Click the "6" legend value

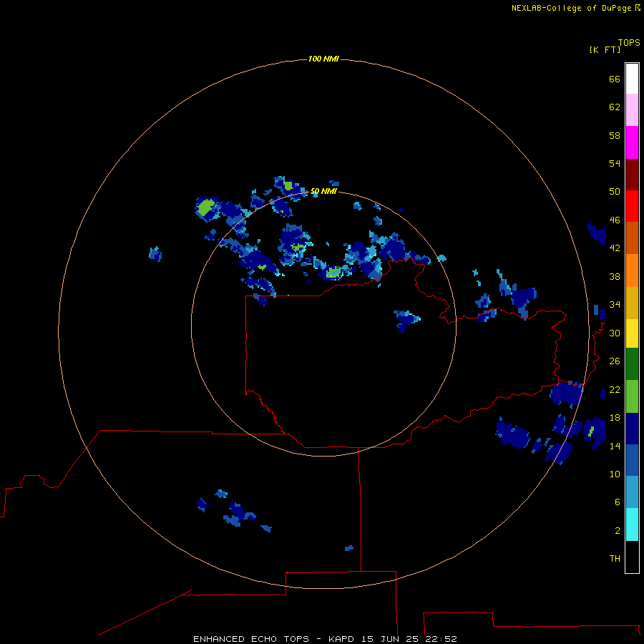pos(618,502)
